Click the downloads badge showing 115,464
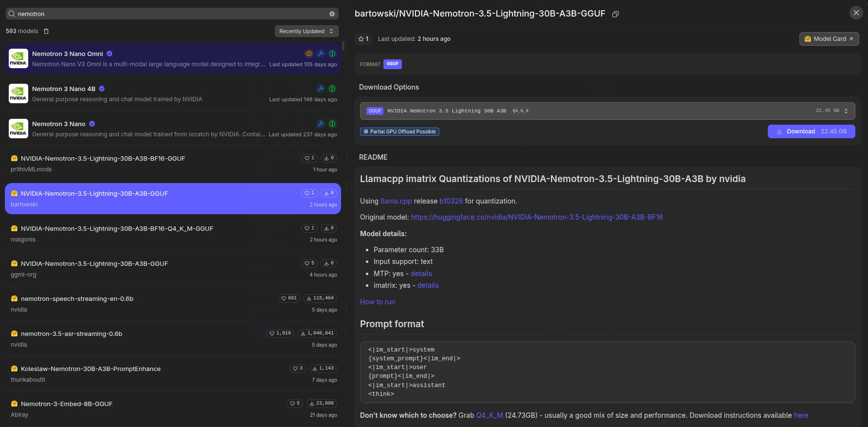Image resolution: width=868 pixels, height=427 pixels. [320, 298]
